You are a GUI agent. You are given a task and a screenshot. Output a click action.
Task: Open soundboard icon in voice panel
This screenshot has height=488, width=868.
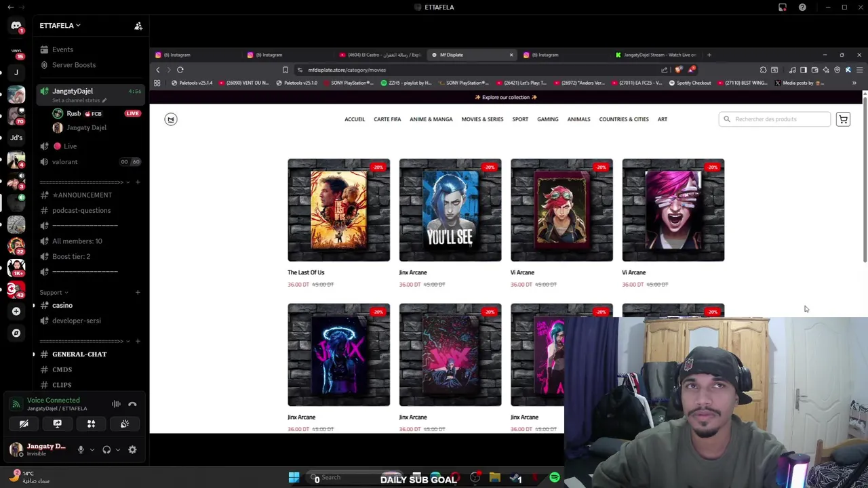pyautogui.click(x=125, y=424)
